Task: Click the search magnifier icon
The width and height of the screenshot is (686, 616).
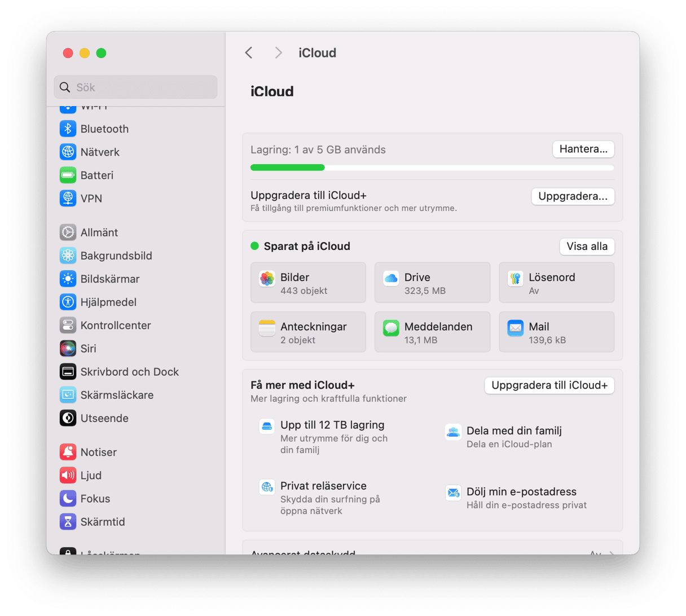Action: [x=65, y=87]
